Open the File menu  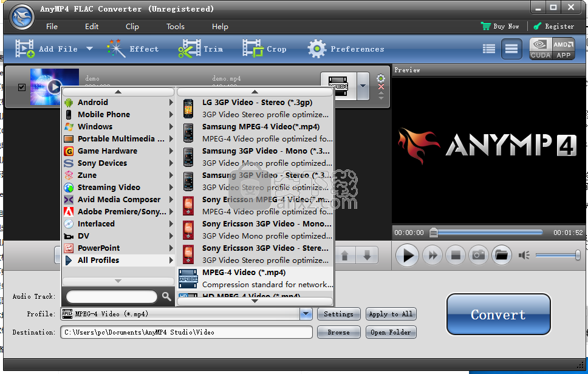(x=52, y=27)
